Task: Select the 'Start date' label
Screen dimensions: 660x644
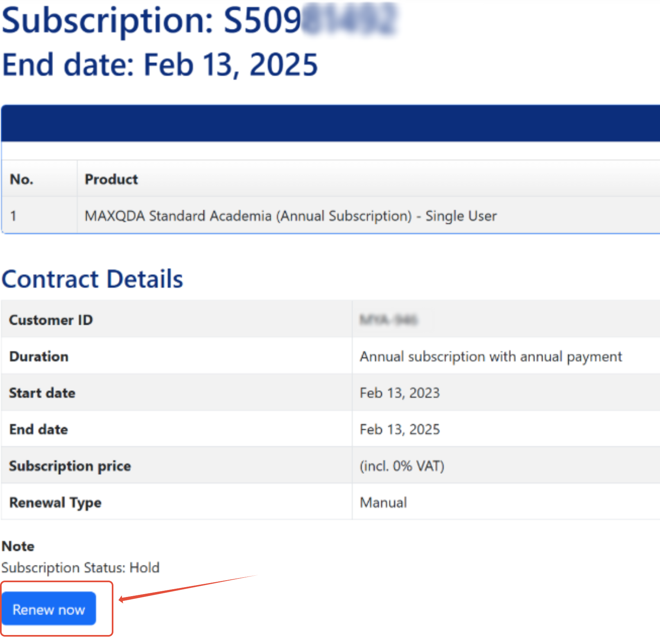Action: 42,393
